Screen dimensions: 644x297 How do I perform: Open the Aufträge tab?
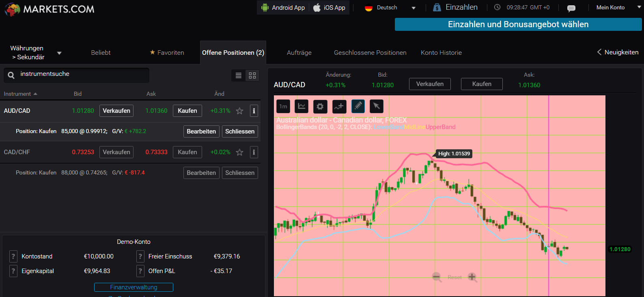[x=299, y=53]
